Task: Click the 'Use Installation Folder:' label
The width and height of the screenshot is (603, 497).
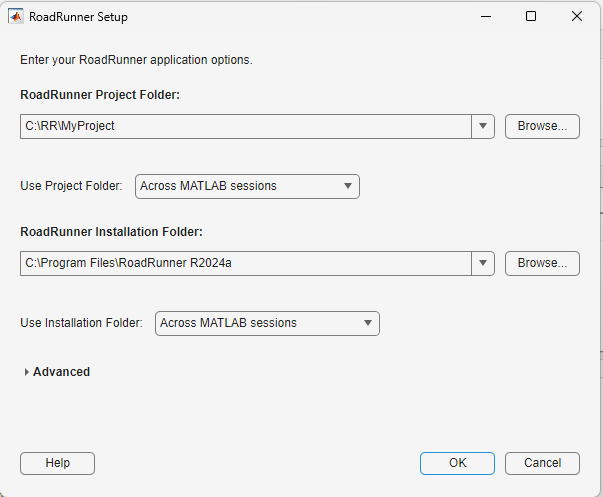Action: click(x=81, y=323)
